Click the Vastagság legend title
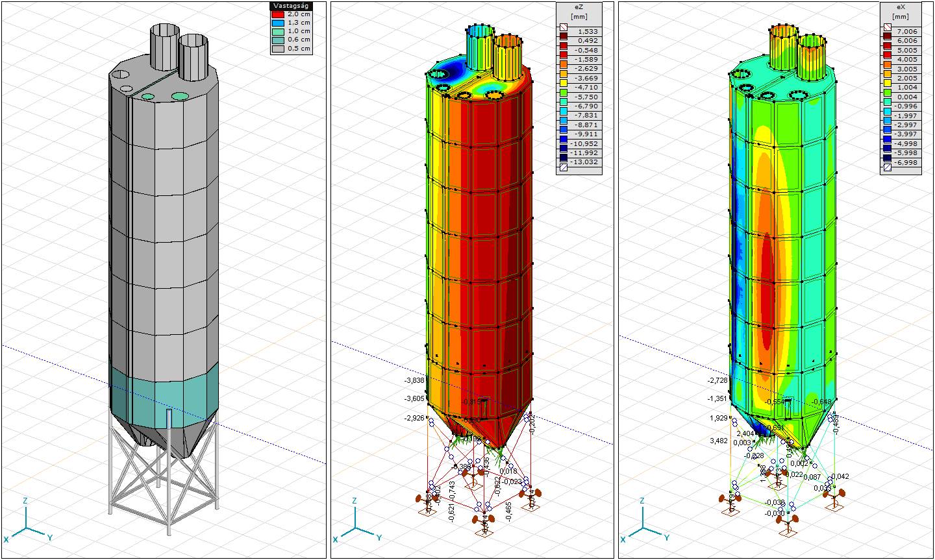Image resolution: width=935 pixels, height=560 pixels. pos(291,6)
